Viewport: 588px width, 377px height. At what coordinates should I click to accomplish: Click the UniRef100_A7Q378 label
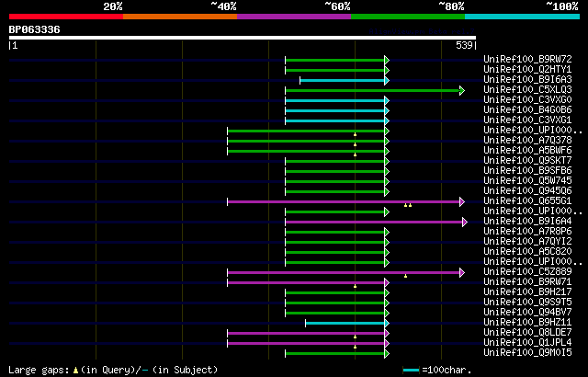click(x=527, y=141)
